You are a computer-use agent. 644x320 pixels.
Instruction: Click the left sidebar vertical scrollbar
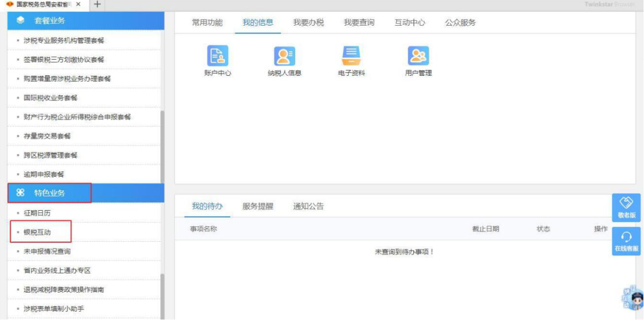[163, 143]
